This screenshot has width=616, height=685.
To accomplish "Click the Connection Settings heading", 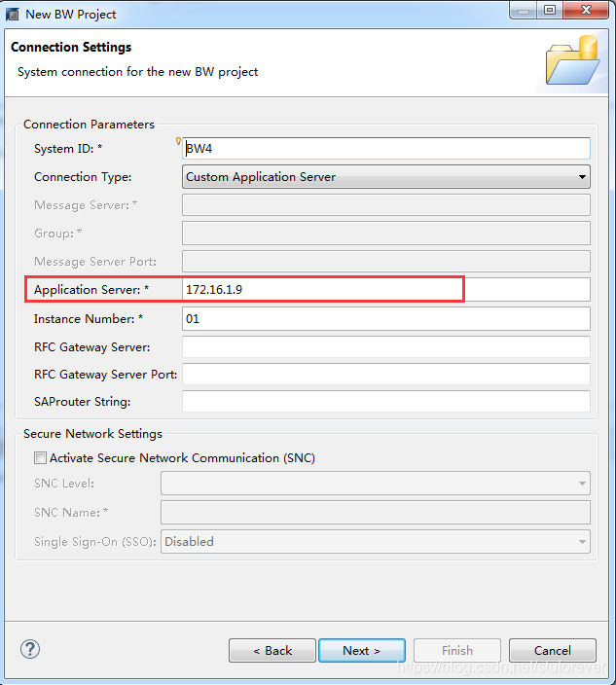I will click(71, 47).
